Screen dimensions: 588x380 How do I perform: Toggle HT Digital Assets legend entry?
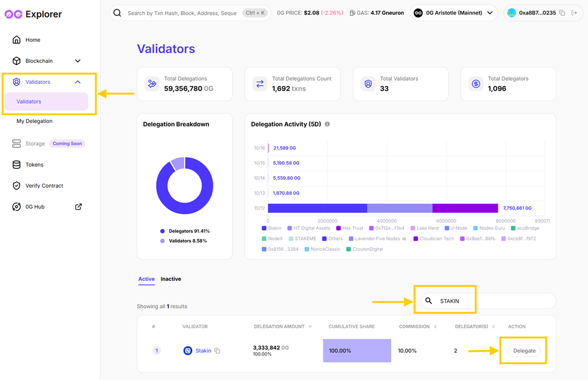pyautogui.click(x=309, y=228)
